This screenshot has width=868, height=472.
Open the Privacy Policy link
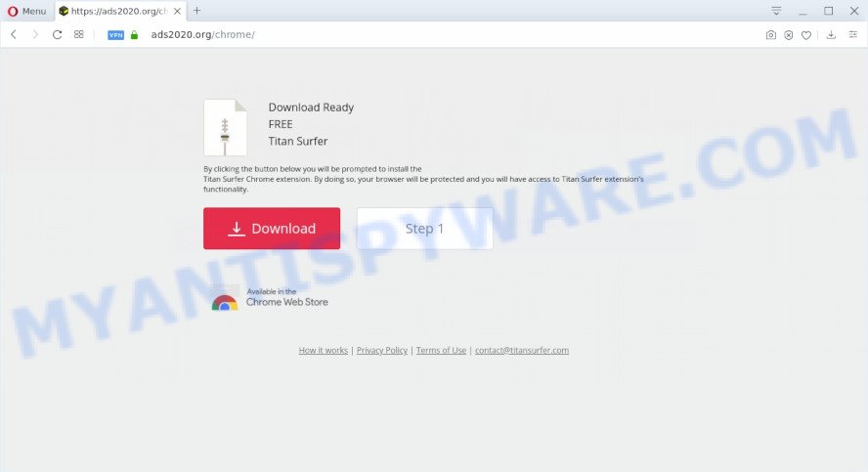coord(382,350)
